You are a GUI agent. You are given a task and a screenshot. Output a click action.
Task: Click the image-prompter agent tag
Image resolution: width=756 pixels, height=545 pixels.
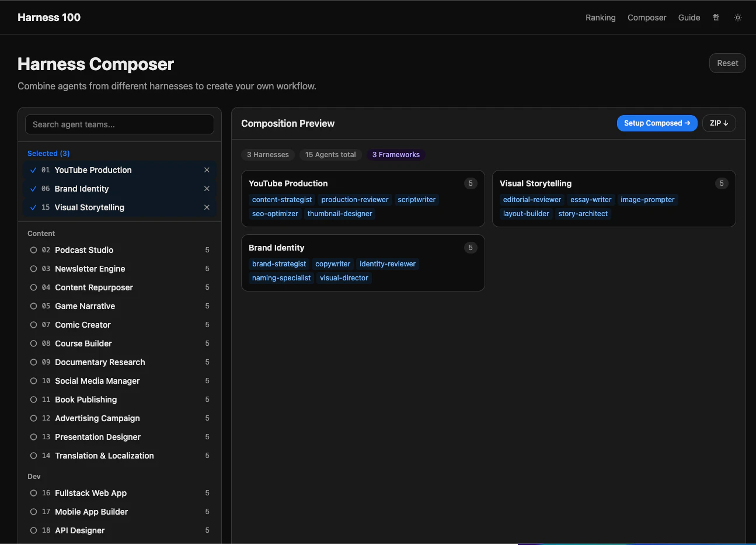click(647, 200)
